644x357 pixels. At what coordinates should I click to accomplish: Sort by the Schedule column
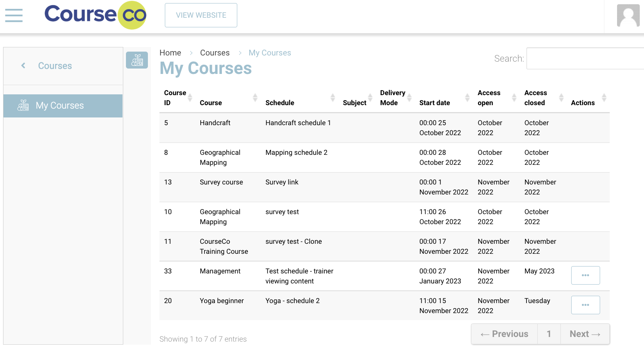[332, 98]
